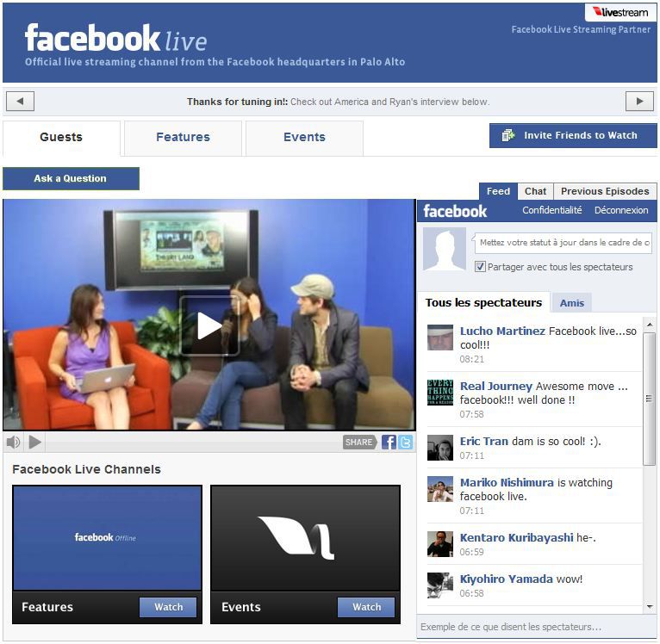Open the Confidentialité link
The height and width of the screenshot is (644, 660).
click(x=551, y=210)
